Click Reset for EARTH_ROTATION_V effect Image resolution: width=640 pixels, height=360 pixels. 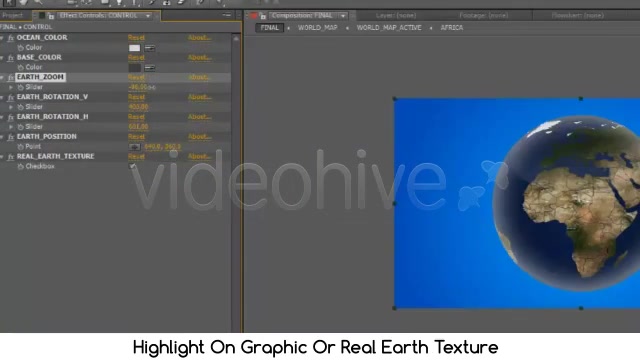click(136, 97)
